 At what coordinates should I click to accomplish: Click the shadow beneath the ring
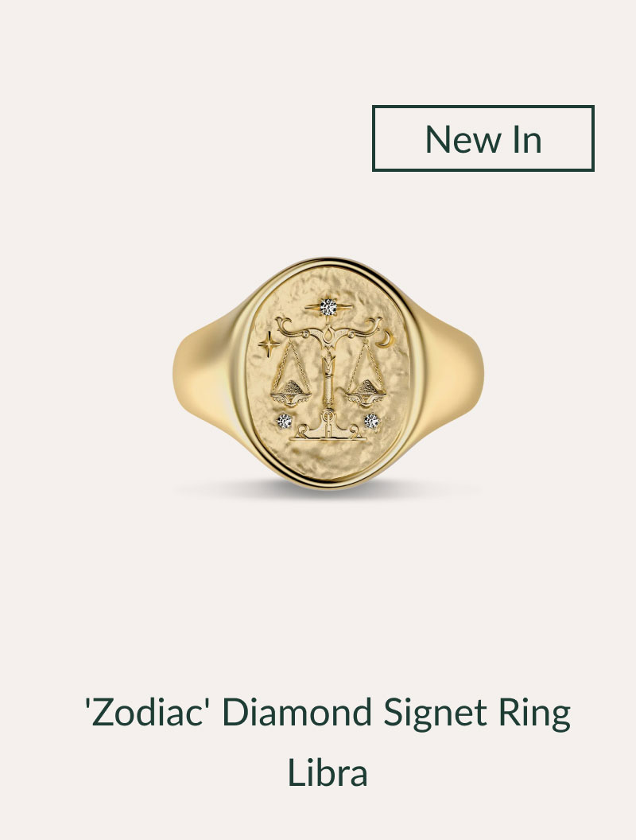[328, 490]
